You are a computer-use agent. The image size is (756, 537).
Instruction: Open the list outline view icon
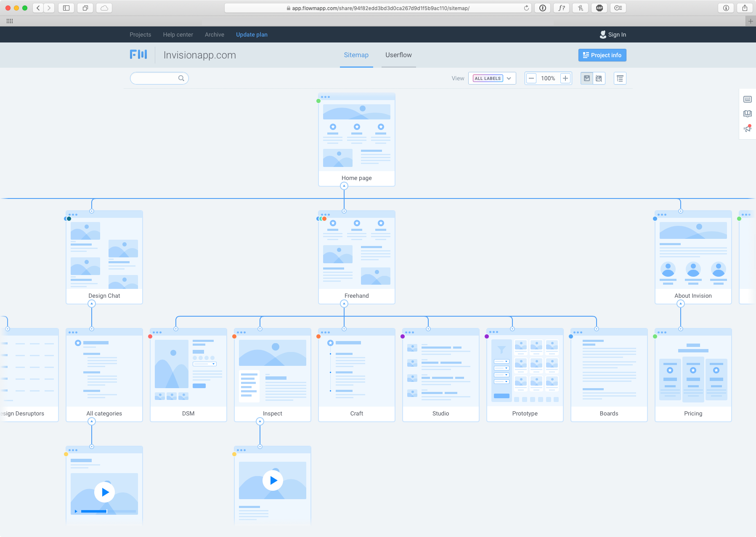pos(620,78)
